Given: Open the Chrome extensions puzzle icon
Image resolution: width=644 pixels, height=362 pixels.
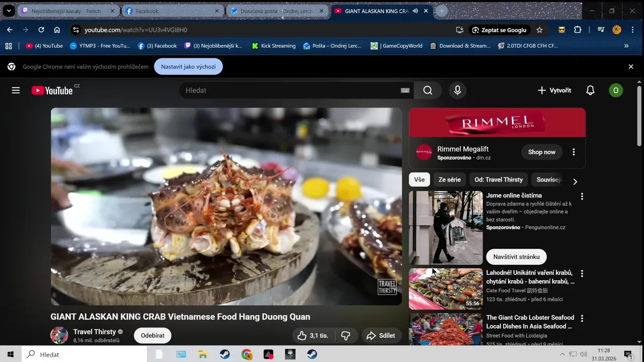Looking at the screenshot, I should click(578, 30).
